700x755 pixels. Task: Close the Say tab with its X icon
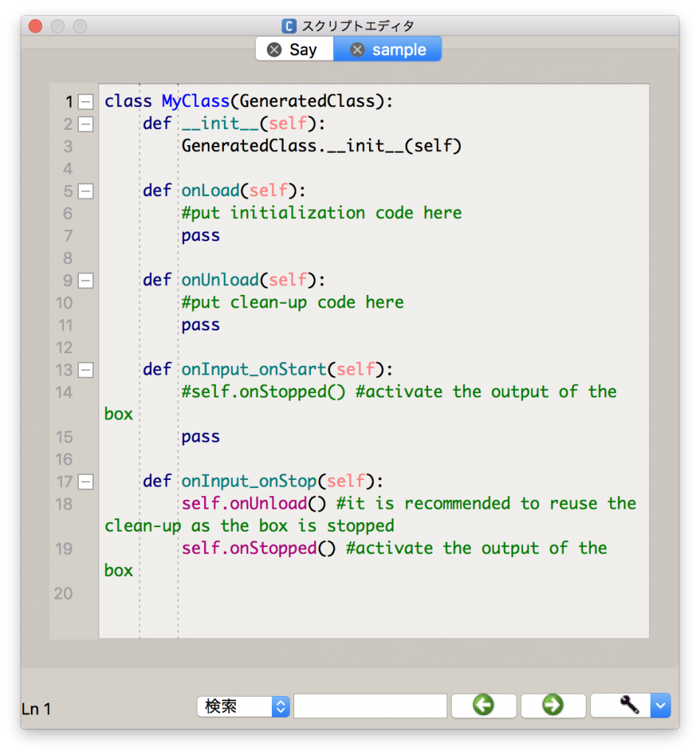point(275,49)
